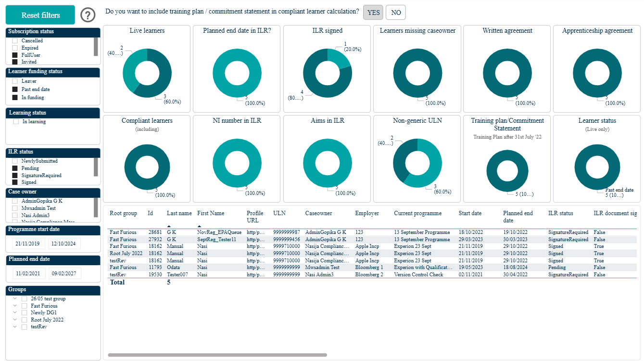644x361 pixels.
Task: Sort table by Employer column header
Action: tap(366, 213)
